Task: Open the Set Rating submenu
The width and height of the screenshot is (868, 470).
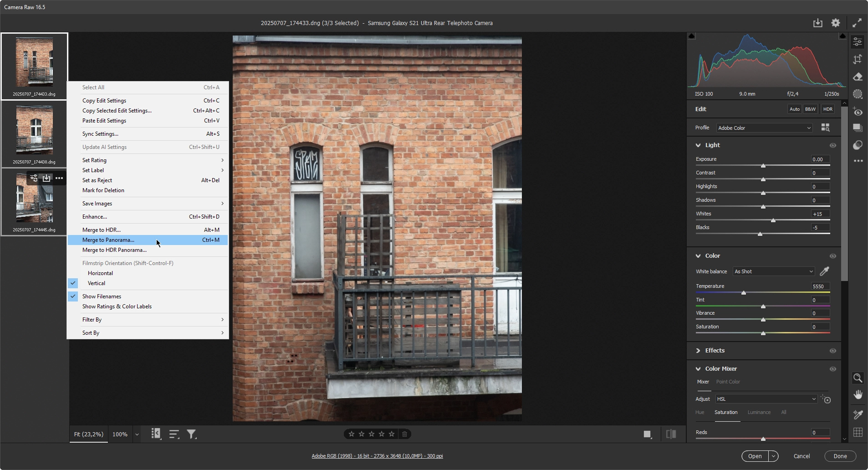Action: point(148,160)
